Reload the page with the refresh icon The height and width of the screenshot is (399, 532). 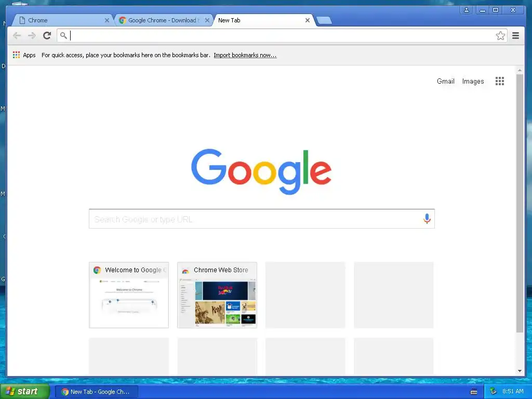point(47,35)
